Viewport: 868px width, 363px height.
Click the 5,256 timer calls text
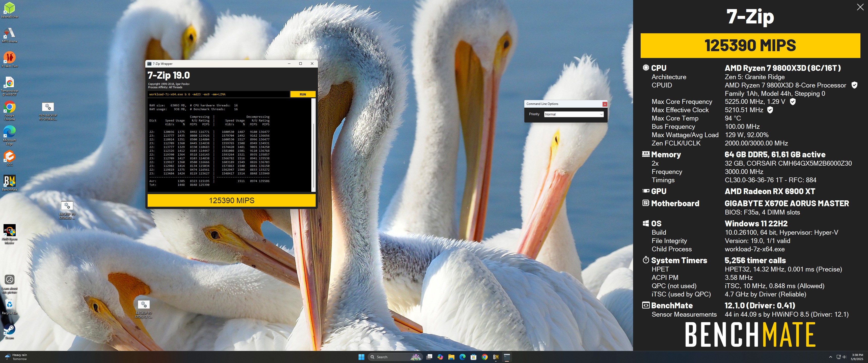(755, 260)
